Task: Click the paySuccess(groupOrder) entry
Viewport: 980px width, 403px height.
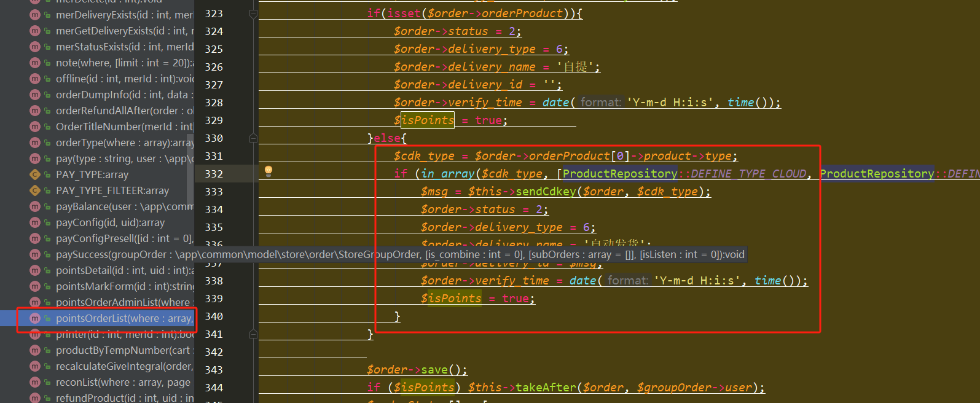Action: pyautogui.click(x=400, y=254)
